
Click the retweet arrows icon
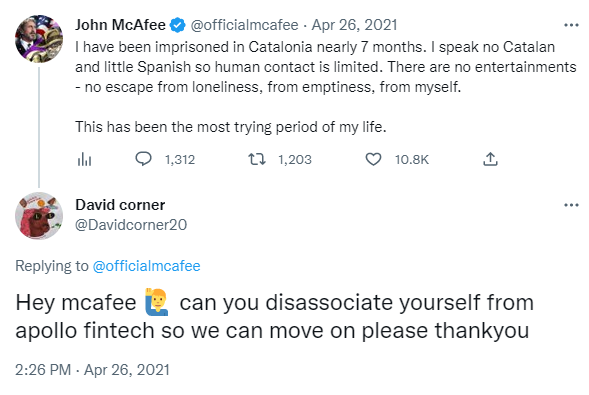tap(257, 159)
